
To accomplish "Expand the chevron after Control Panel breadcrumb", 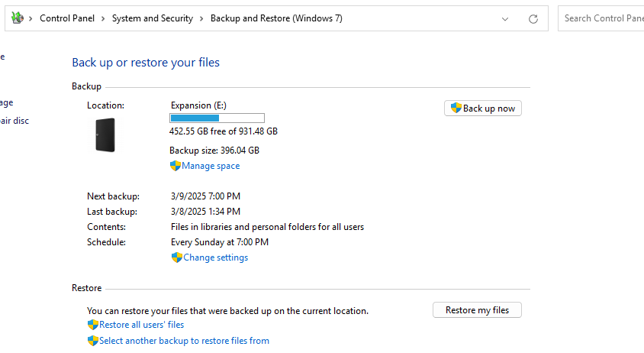I will [103, 18].
